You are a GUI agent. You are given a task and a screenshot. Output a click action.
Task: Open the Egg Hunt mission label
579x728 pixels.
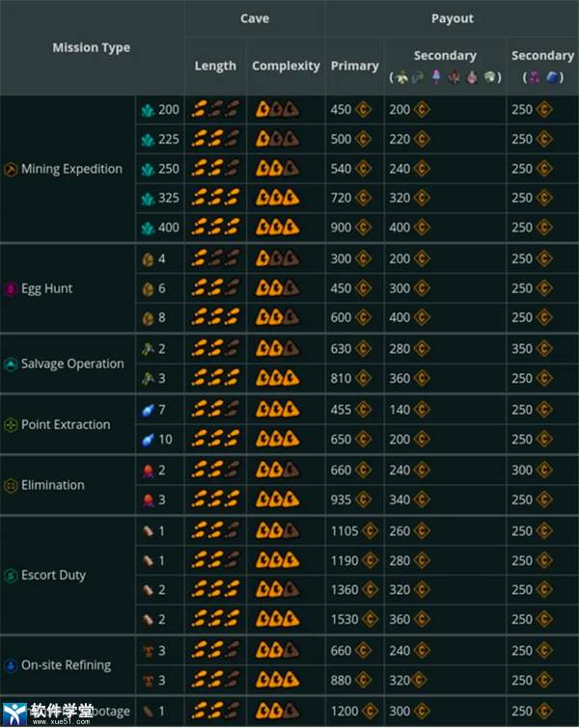(46, 288)
